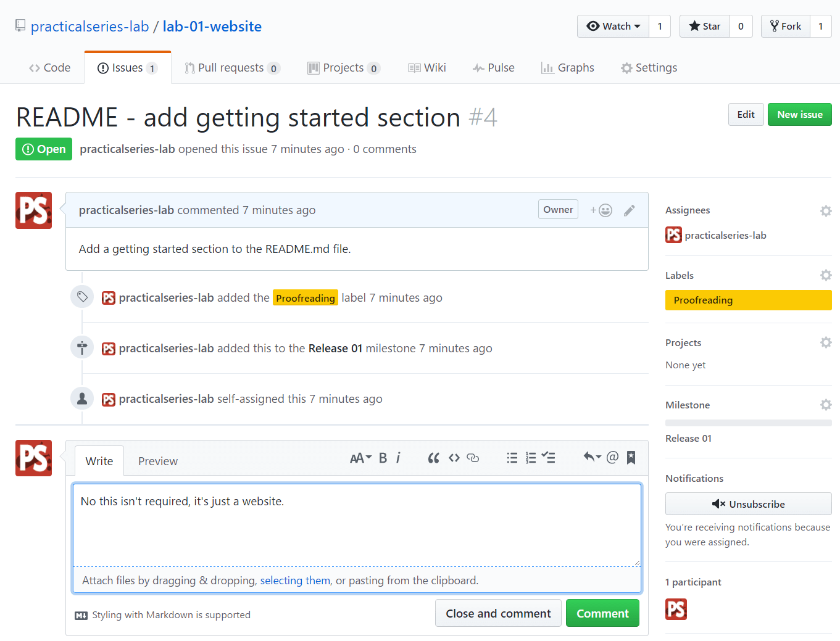Add a link with the chain icon
Viewport: 840px width, 641px height.
[473, 458]
